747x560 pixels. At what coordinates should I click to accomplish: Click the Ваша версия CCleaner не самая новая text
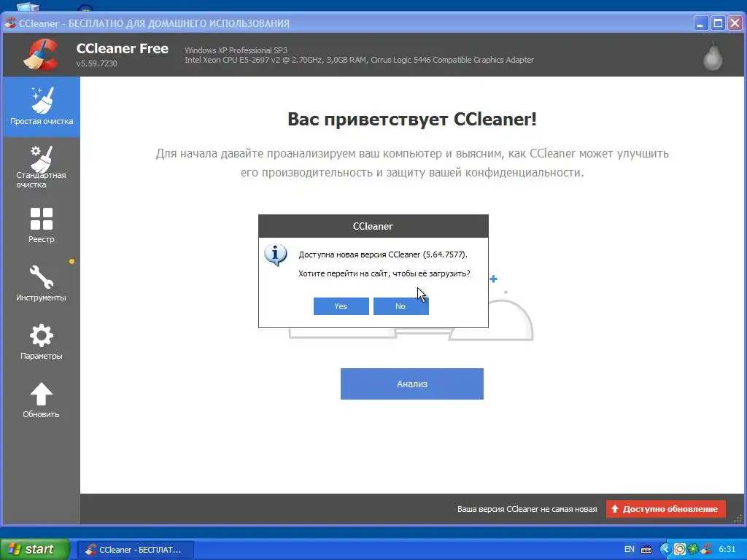[527, 509]
